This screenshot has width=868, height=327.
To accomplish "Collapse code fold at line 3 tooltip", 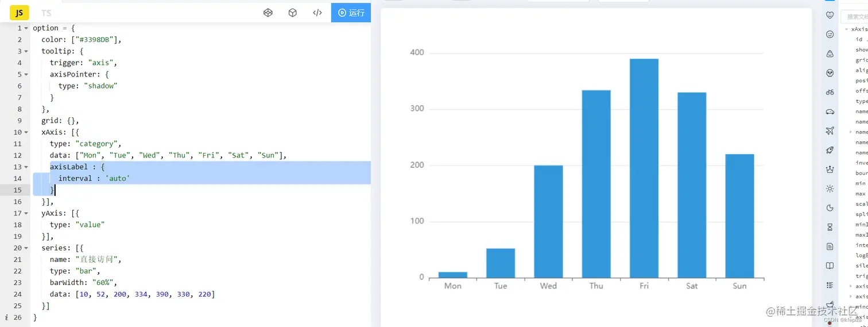I will coord(26,51).
